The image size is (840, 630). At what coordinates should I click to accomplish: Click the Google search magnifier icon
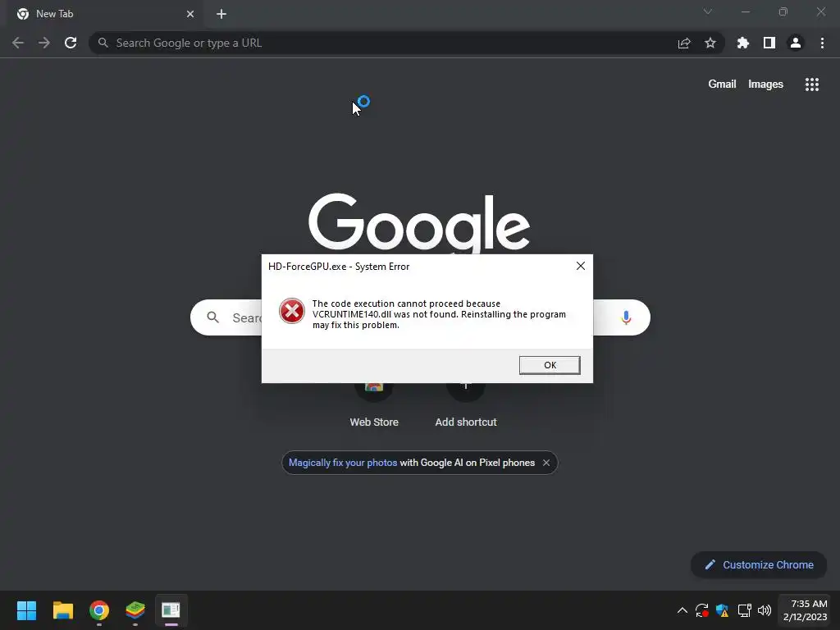point(212,317)
